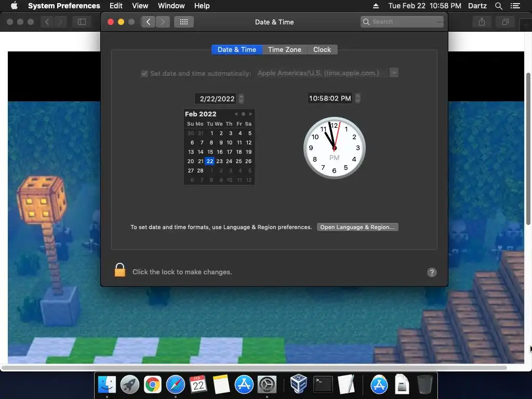Open the System Preferences menu

click(64, 6)
